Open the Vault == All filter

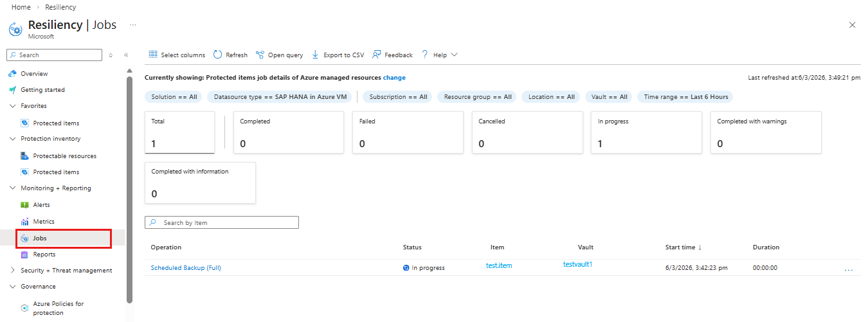coord(610,97)
